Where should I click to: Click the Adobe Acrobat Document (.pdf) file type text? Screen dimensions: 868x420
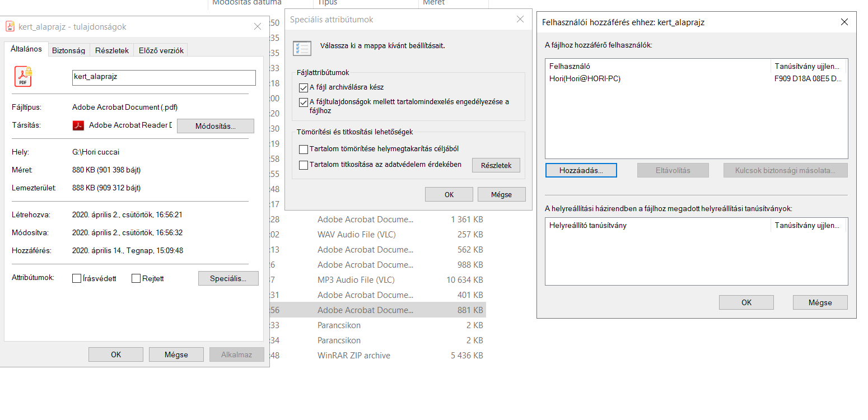(x=125, y=107)
